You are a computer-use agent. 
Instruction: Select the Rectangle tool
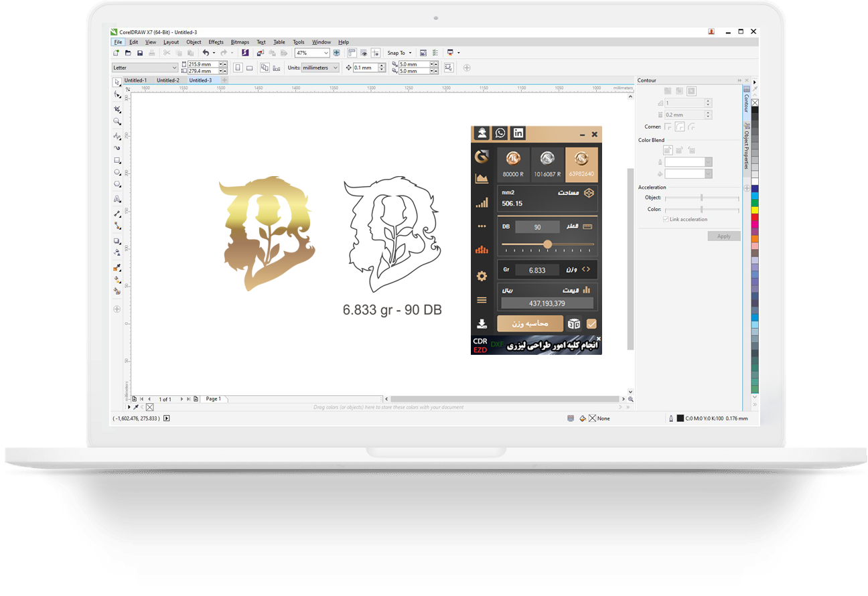(x=117, y=160)
